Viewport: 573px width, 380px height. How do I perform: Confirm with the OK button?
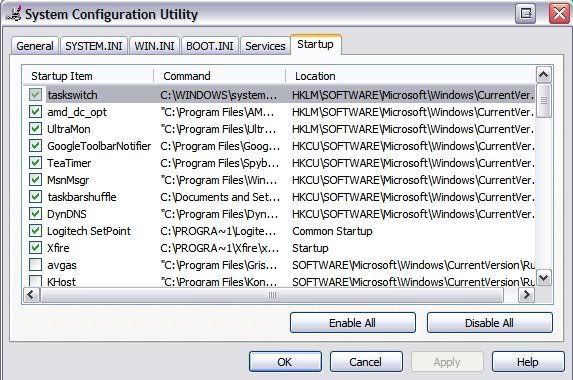pyautogui.click(x=285, y=362)
